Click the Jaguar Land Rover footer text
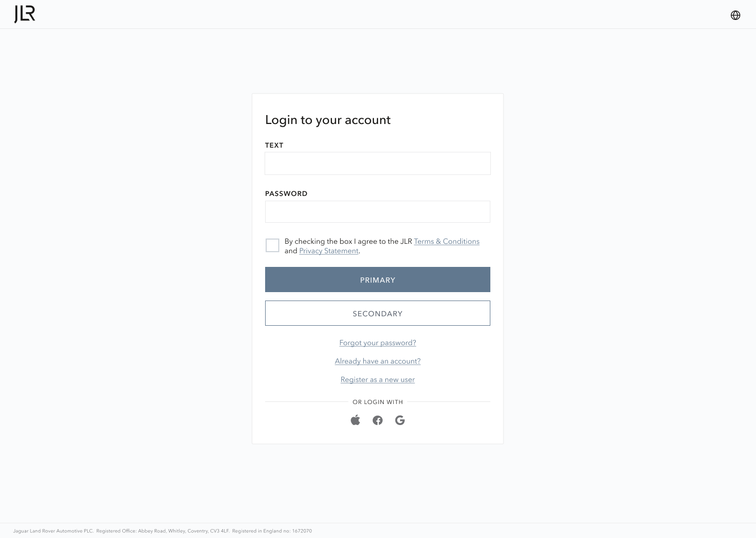756x538 pixels. [x=162, y=531]
